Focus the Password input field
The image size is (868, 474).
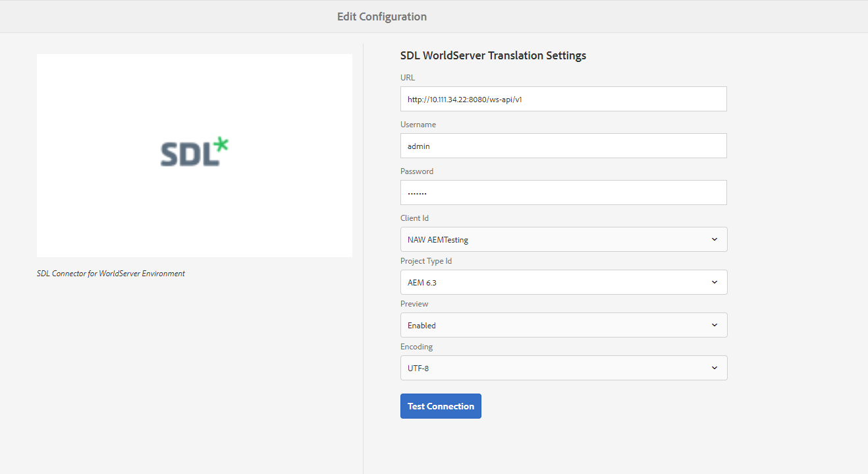[x=563, y=193]
